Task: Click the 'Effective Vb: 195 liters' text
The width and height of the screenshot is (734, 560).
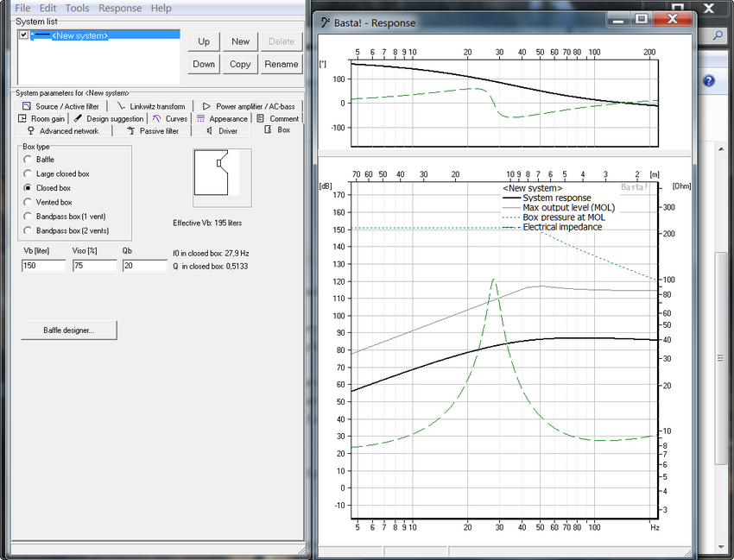Action: coord(207,223)
